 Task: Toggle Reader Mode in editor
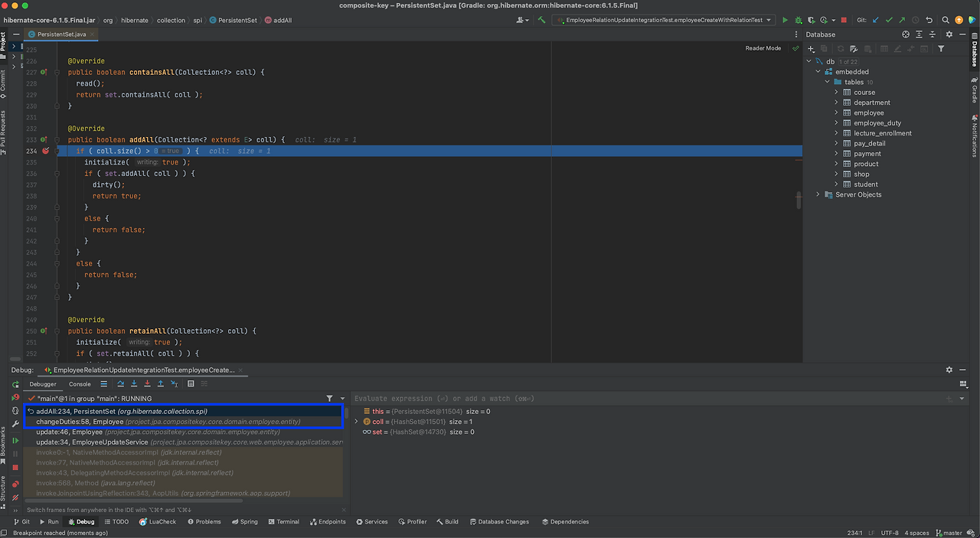[763, 48]
